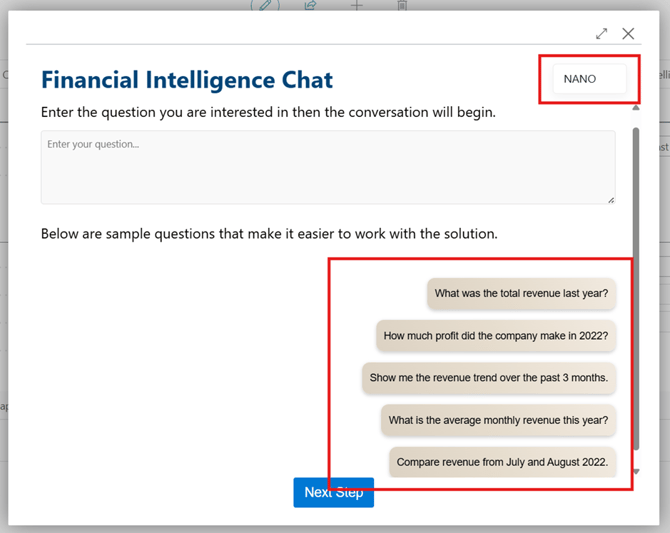670x533 pixels.
Task: Select the average monthly revenue sample question
Action: tap(498, 420)
